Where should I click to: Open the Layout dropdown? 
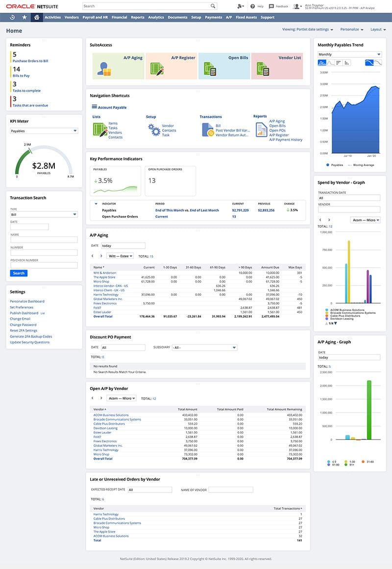pyautogui.click(x=378, y=29)
